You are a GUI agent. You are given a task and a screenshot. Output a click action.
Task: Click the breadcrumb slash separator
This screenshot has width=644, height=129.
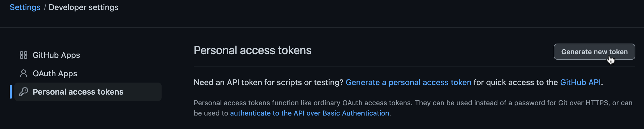(45, 7)
